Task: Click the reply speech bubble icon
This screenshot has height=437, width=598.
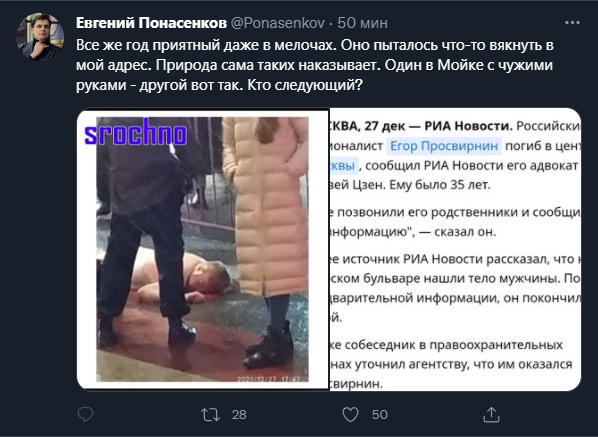Action: (85, 414)
